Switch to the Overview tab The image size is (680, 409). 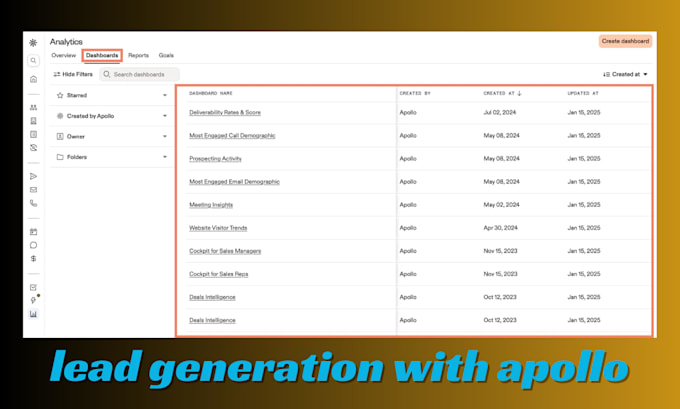coord(63,55)
